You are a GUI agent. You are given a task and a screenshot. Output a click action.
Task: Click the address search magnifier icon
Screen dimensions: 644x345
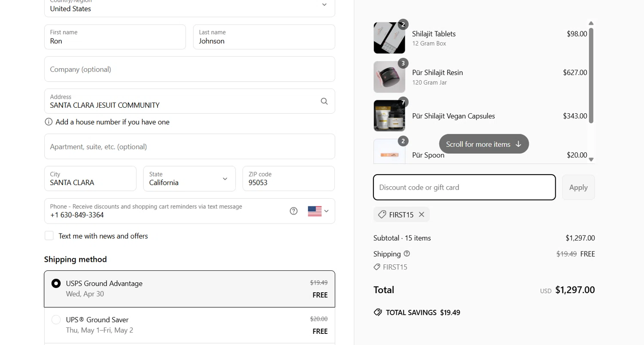coord(324,101)
